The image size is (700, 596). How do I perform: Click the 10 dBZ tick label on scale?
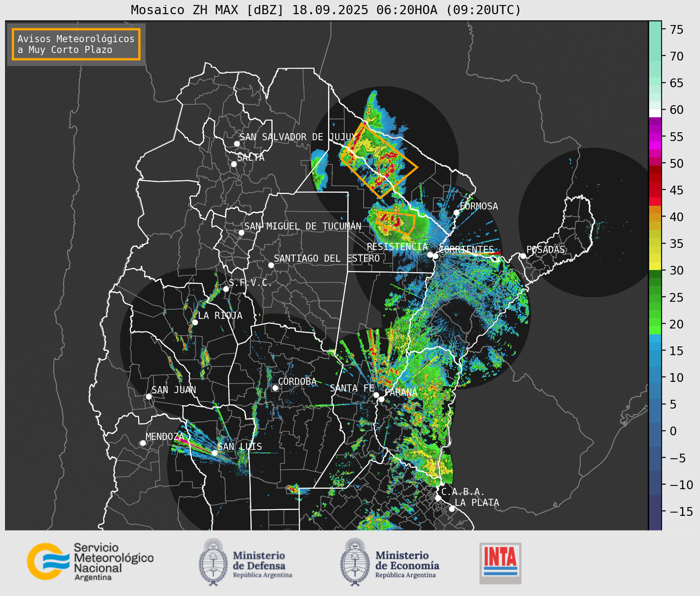point(677,378)
